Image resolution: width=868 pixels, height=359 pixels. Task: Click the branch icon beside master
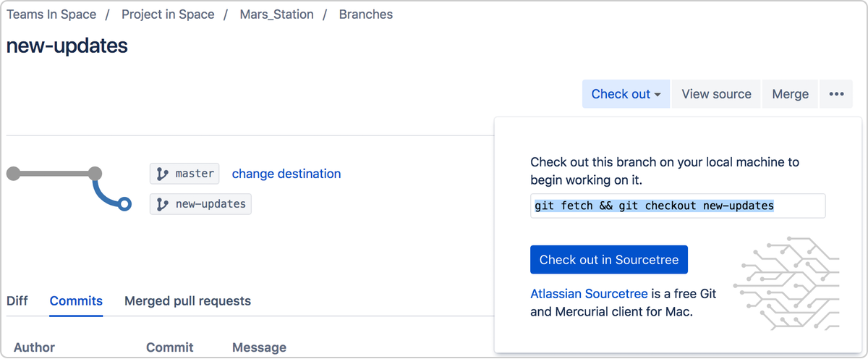pos(163,174)
